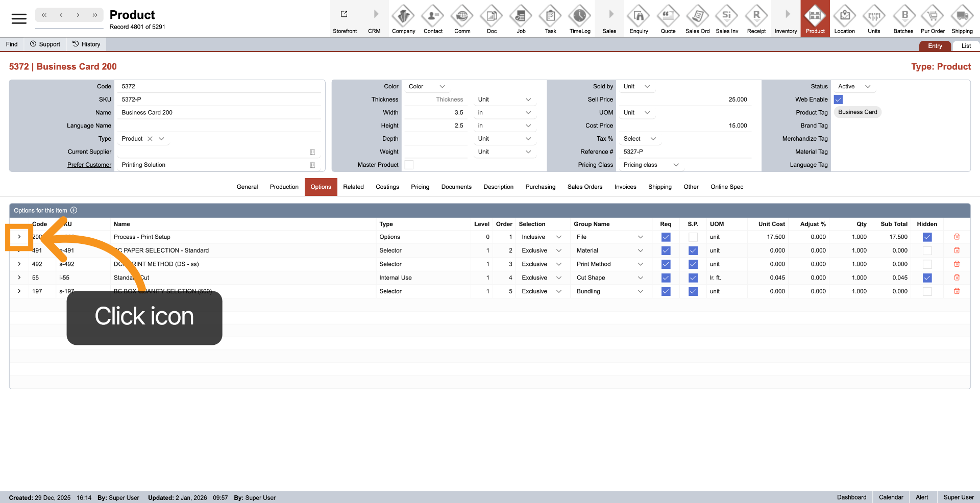Screen dimensions: 980x503
Task: Add option with the plus icon
Action: click(x=73, y=210)
